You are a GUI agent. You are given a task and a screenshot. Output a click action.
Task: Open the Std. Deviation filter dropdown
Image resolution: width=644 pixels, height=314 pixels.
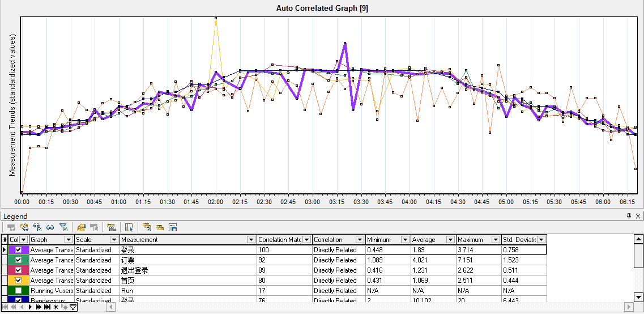[x=541, y=239]
